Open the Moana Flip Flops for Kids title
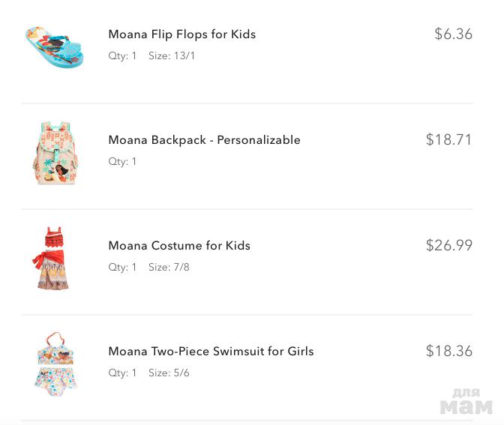The width and height of the screenshot is (504, 425). point(181,34)
